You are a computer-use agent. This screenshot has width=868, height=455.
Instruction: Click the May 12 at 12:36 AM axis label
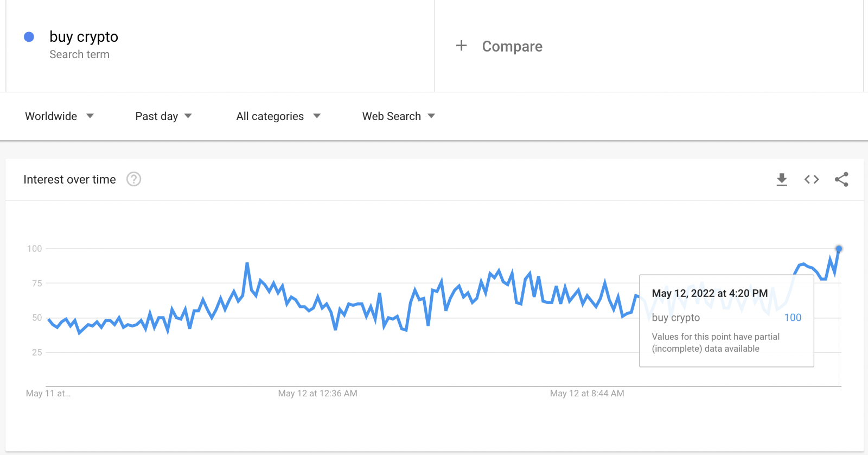317,394
